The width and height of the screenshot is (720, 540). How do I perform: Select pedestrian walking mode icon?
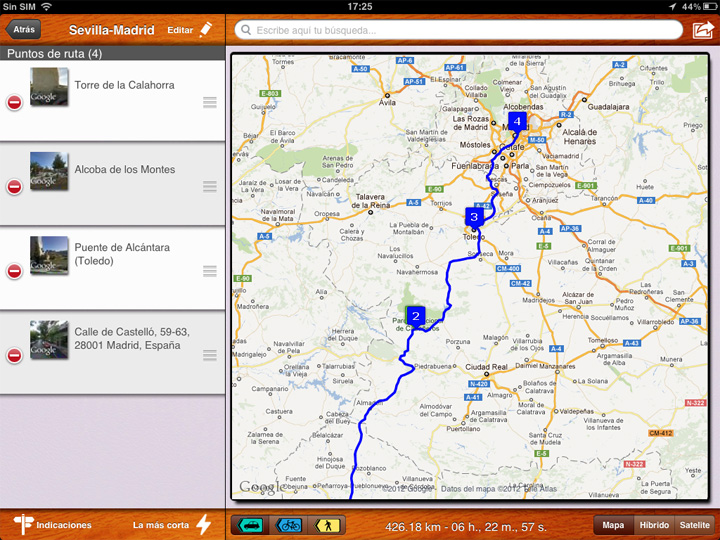click(x=326, y=525)
